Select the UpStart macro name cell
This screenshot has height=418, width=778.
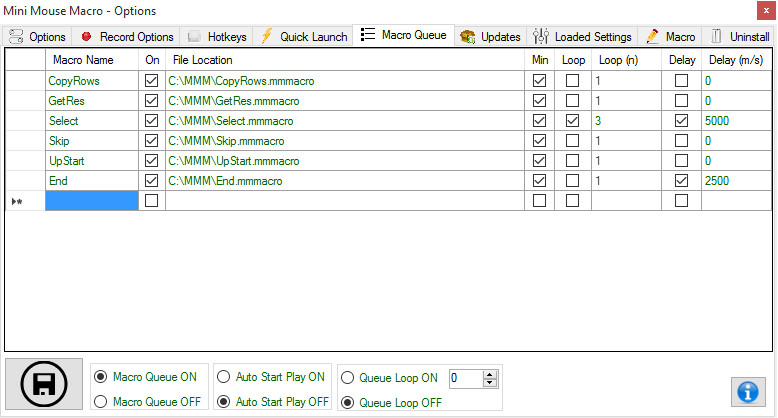[92, 161]
